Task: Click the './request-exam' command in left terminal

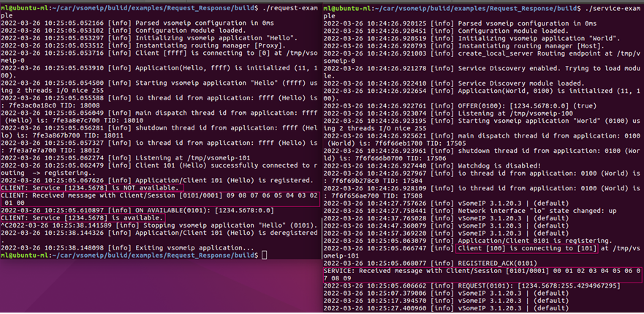Action: pos(289,8)
